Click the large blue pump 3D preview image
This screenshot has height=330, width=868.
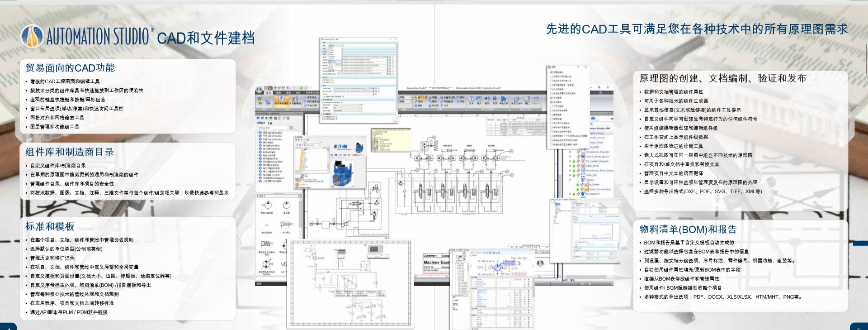[343, 173]
